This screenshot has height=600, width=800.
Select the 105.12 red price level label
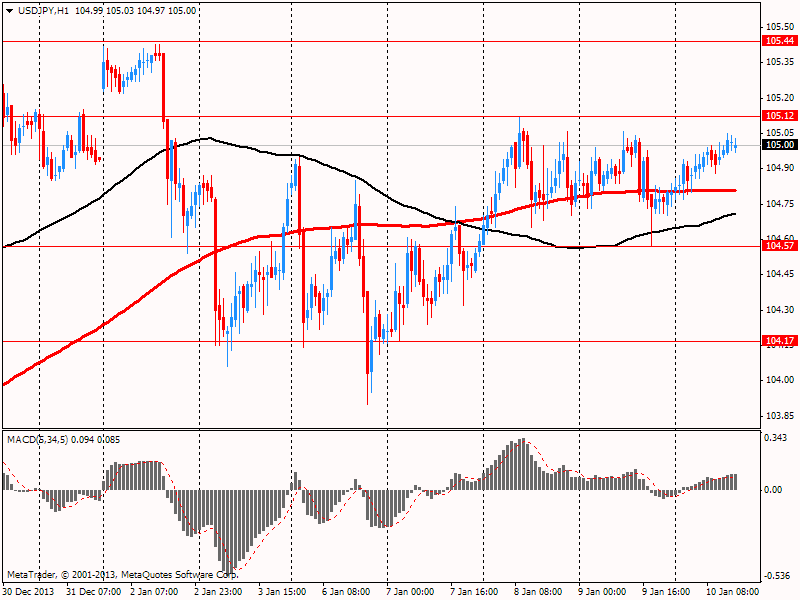(x=780, y=116)
